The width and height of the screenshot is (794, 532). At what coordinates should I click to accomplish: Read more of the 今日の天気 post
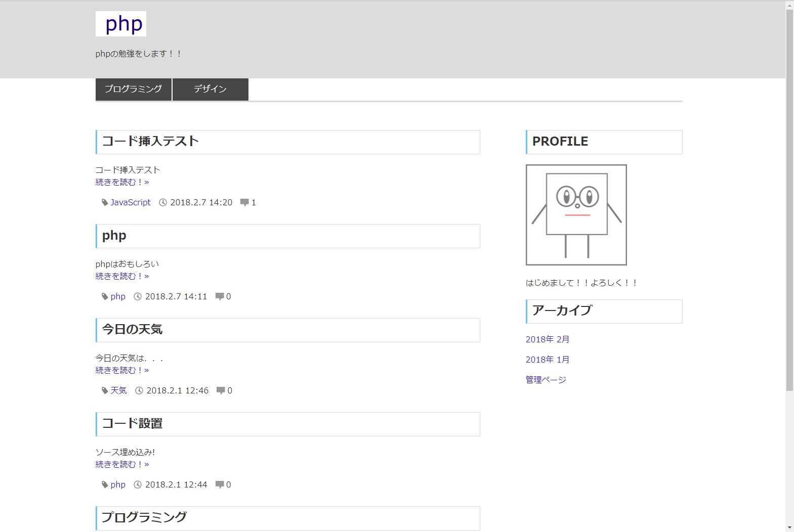[122, 370]
